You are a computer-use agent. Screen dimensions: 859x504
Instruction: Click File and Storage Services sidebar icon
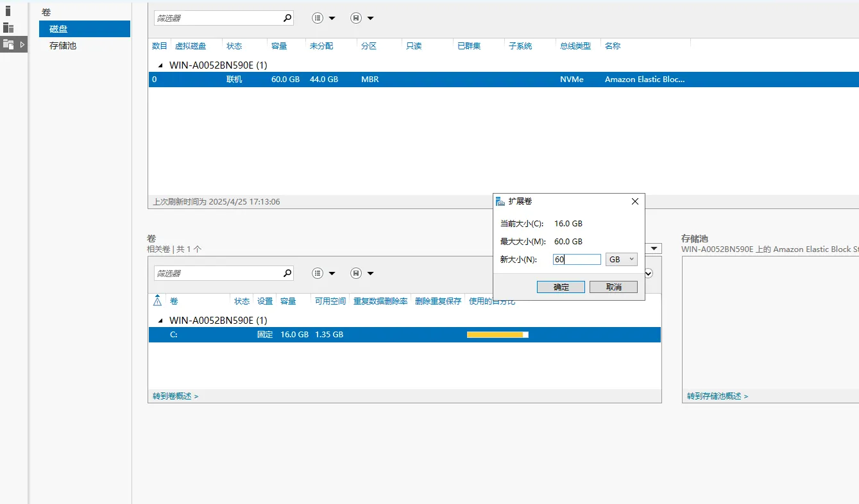(8, 44)
